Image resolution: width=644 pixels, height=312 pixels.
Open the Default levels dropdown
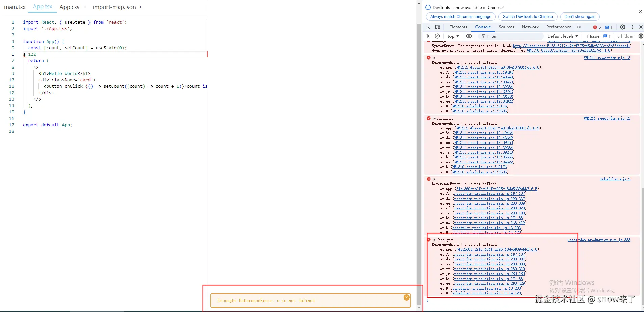coord(563,36)
